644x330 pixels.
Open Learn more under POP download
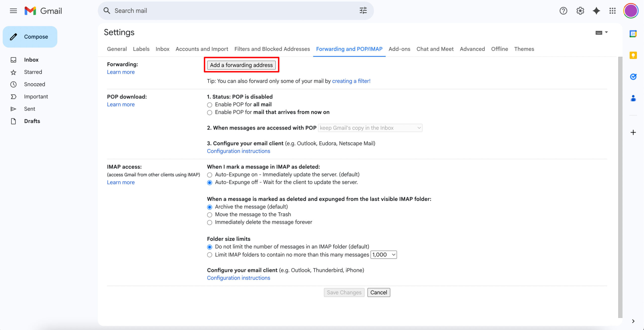[x=121, y=104]
